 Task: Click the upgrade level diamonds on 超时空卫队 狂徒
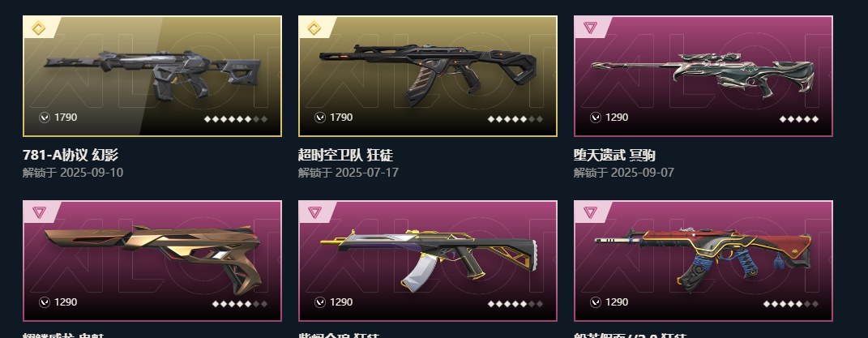pos(515,118)
